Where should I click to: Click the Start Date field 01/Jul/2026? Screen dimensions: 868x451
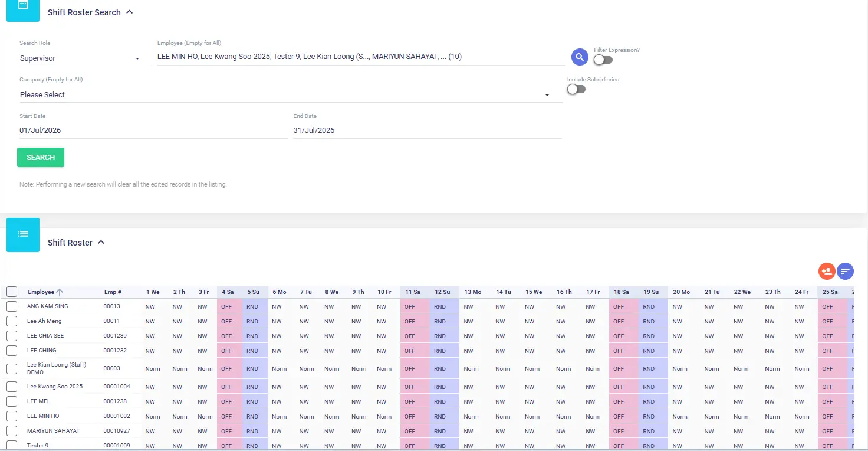click(153, 130)
